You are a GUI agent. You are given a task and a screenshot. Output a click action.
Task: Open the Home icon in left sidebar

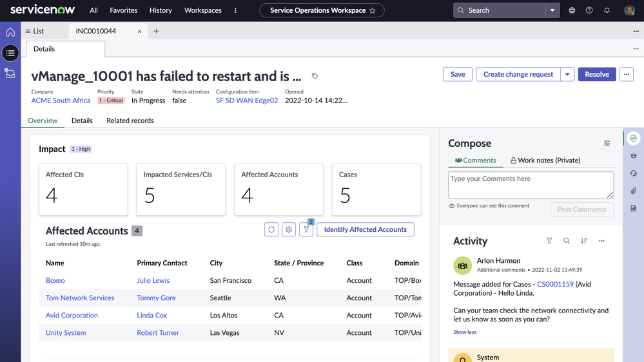[x=10, y=32]
